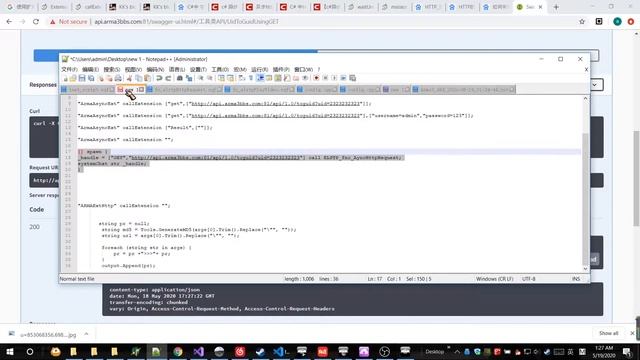Open the Replace toolbar icon
The image size is (640, 360).
coord(189,78)
